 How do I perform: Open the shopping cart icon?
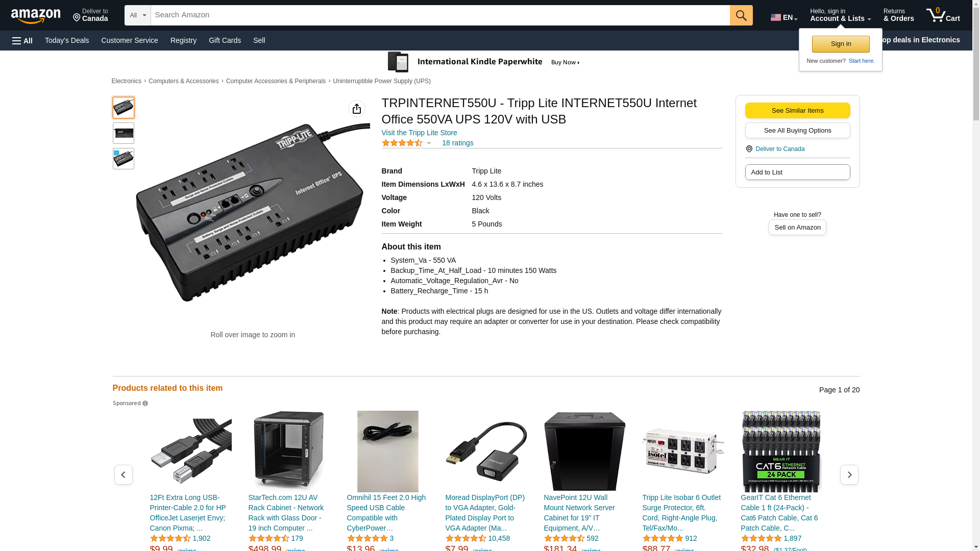(x=943, y=15)
